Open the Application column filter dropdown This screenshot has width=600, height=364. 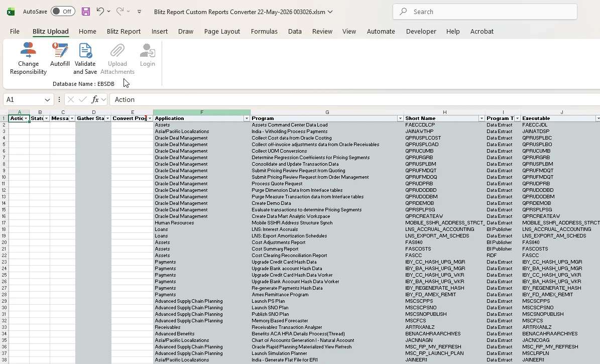tap(247, 118)
